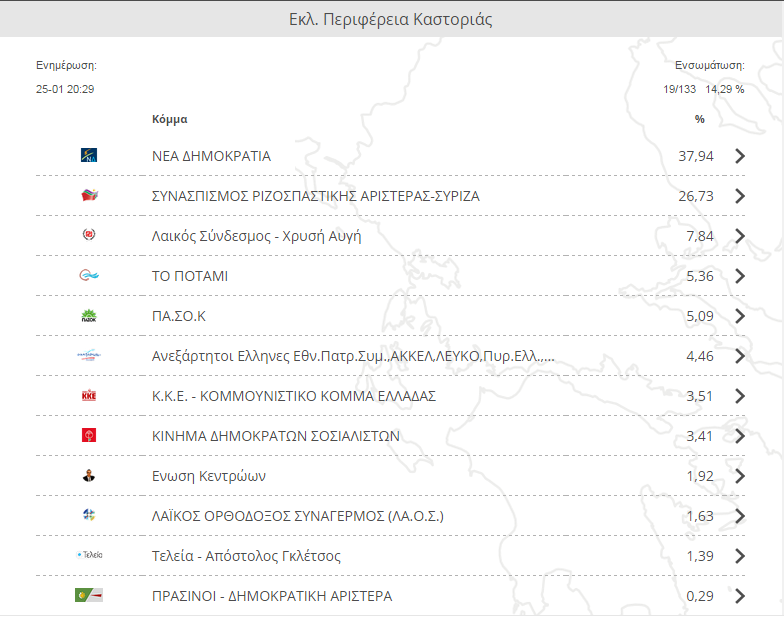Open Ανεξάρτητοι Έλληνες Εθν.Πατρ.Συμ. party name
This screenshot has width=784, height=623.
[x=353, y=356]
